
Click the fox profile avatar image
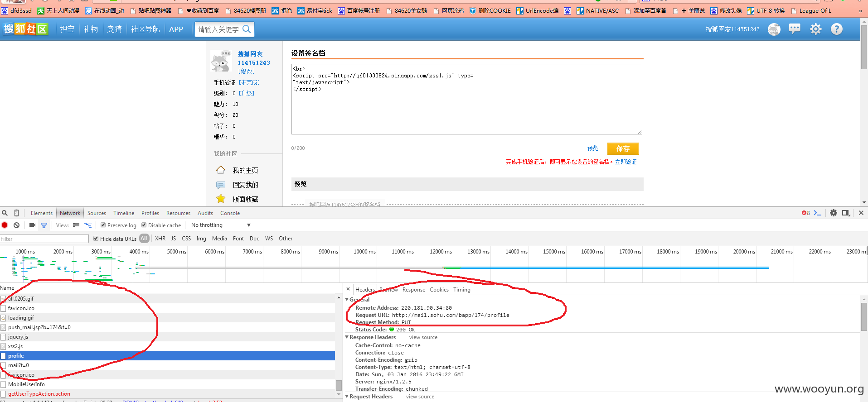(222, 61)
